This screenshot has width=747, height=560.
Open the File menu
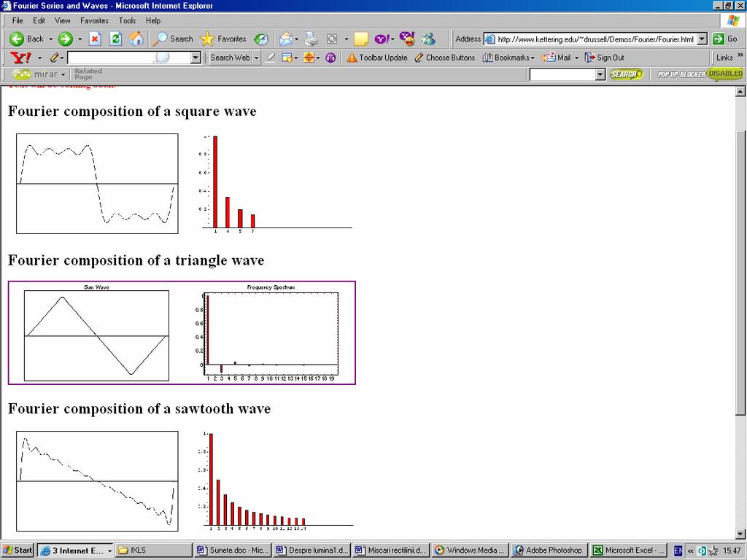pyautogui.click(x=18, y=20)
